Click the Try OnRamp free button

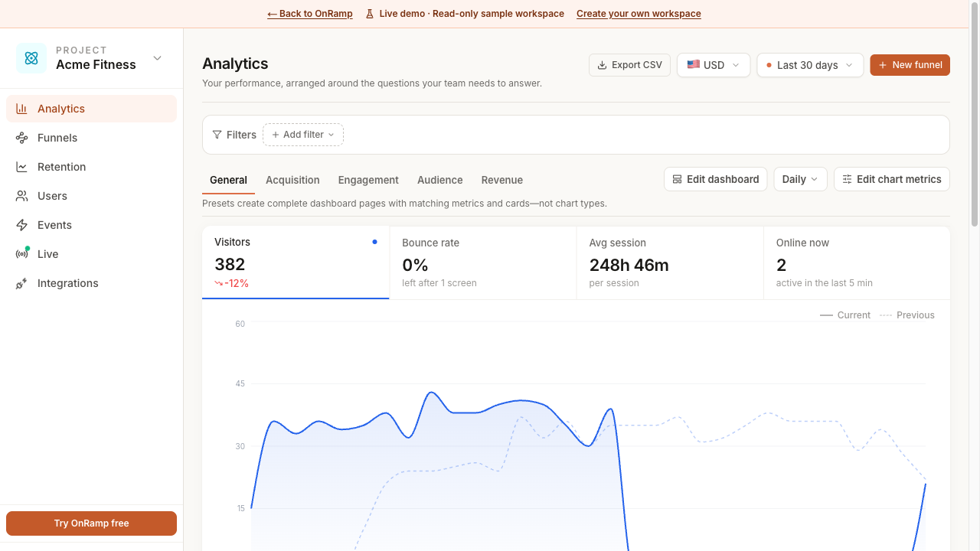pyautogui.click(x=91, y=523)
